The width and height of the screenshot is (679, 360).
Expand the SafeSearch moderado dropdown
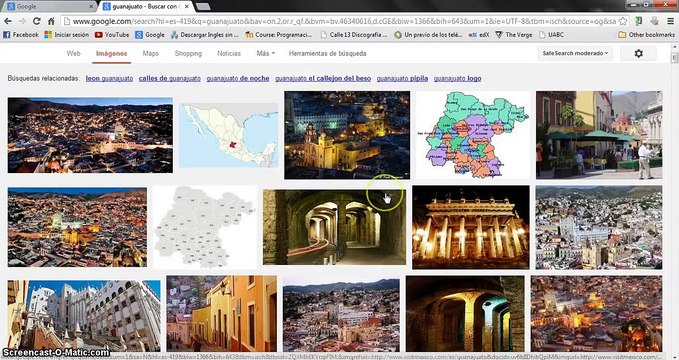575,53
